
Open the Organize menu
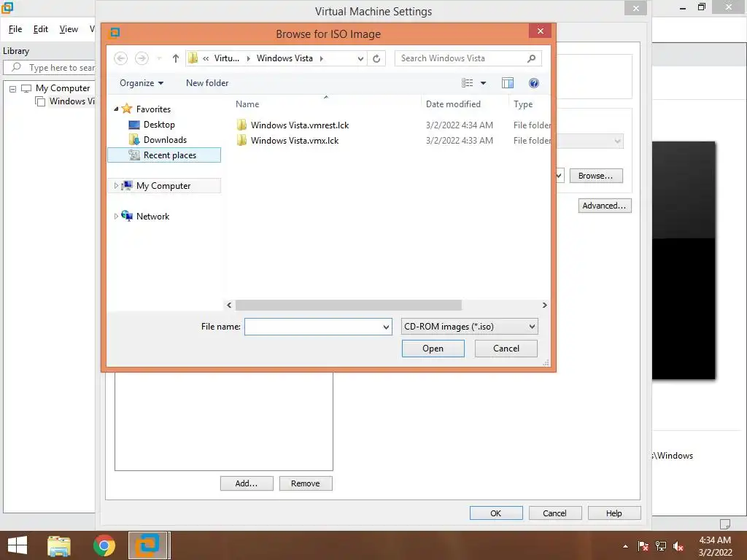coord(142,83)
